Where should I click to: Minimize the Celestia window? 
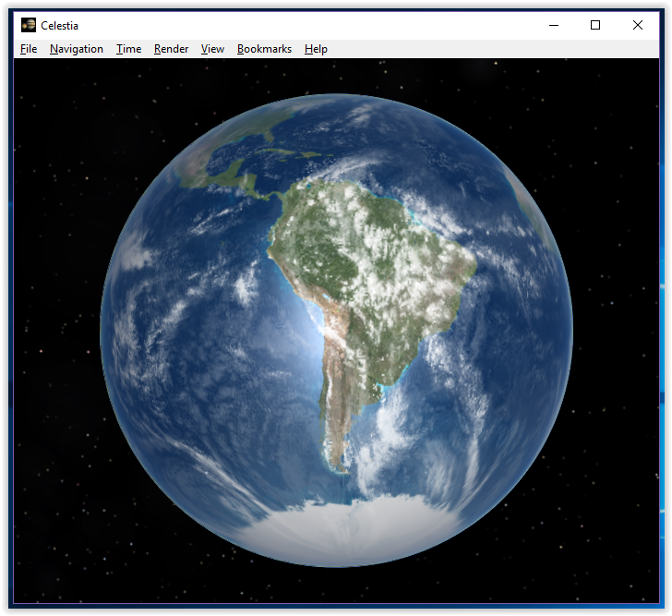(x=553, y=25)
